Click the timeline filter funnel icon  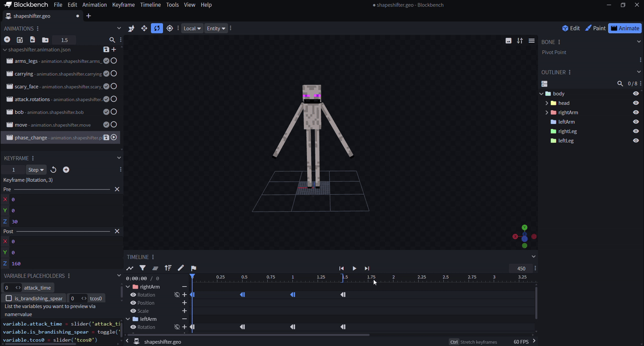click(x=142, y=268)
